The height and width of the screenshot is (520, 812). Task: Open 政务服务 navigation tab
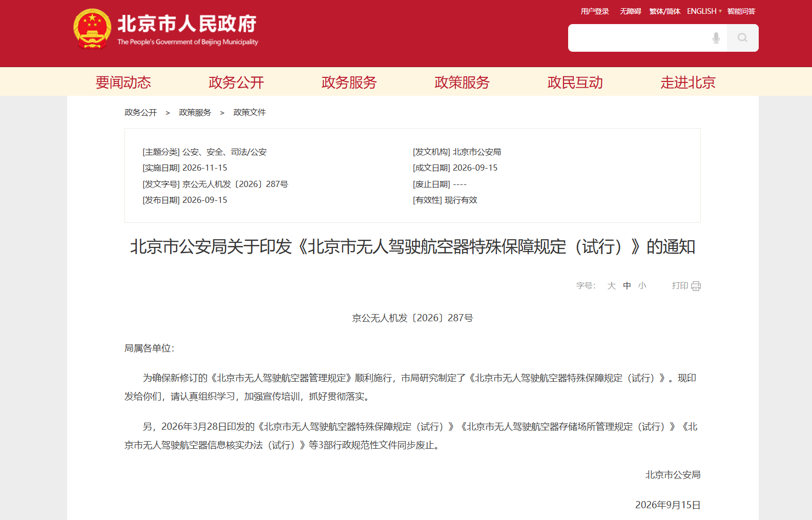(349, 82)
